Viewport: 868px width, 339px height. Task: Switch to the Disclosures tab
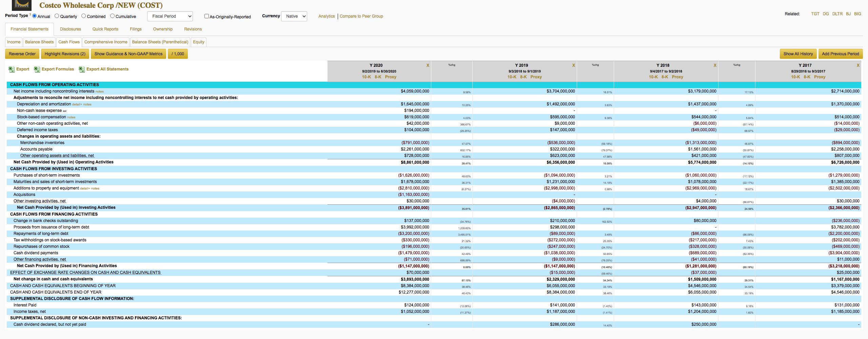(71, 29)
